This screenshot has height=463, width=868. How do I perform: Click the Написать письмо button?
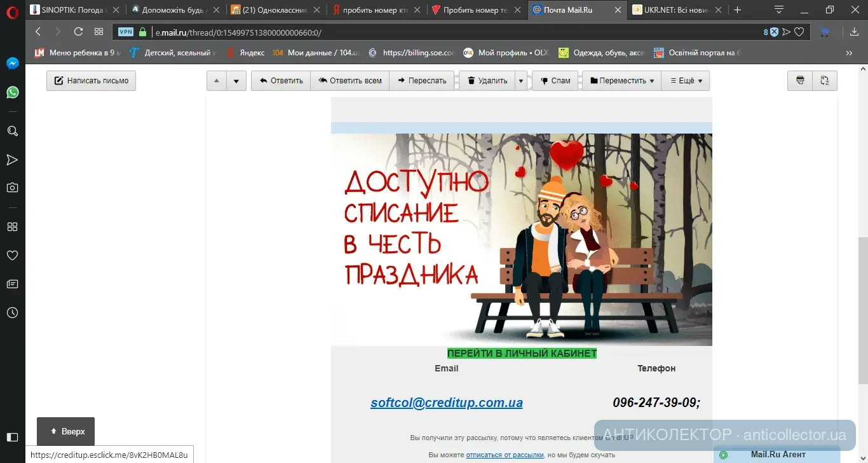pos(91,81)
